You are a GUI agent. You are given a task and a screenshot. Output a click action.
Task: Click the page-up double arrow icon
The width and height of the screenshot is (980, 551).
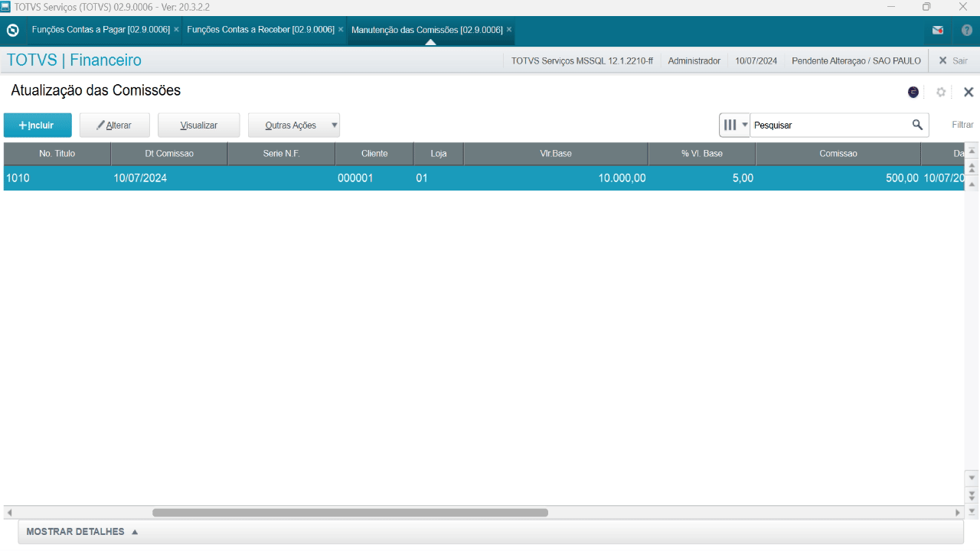click(972, 167)
